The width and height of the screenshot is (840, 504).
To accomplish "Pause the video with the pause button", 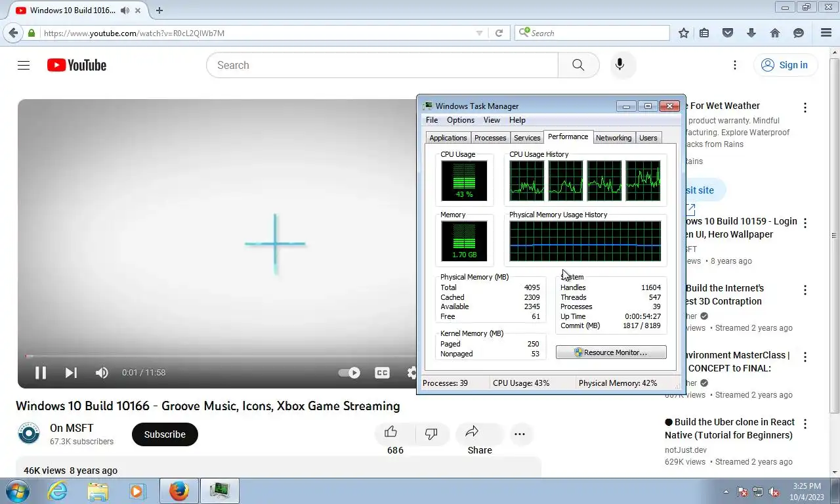I will coord(41,373).
